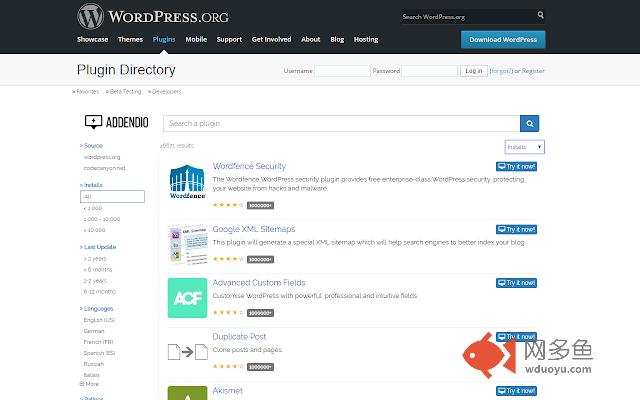Filter source by codecanyon.net
The image size is (640, 400).
[x=104, y=168]
